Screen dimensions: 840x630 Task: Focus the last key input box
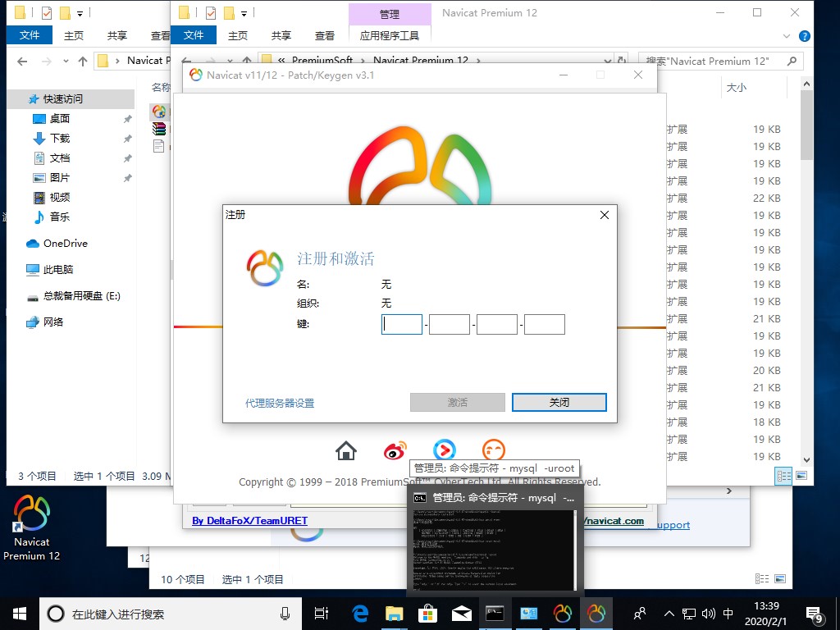pos(545,324)
